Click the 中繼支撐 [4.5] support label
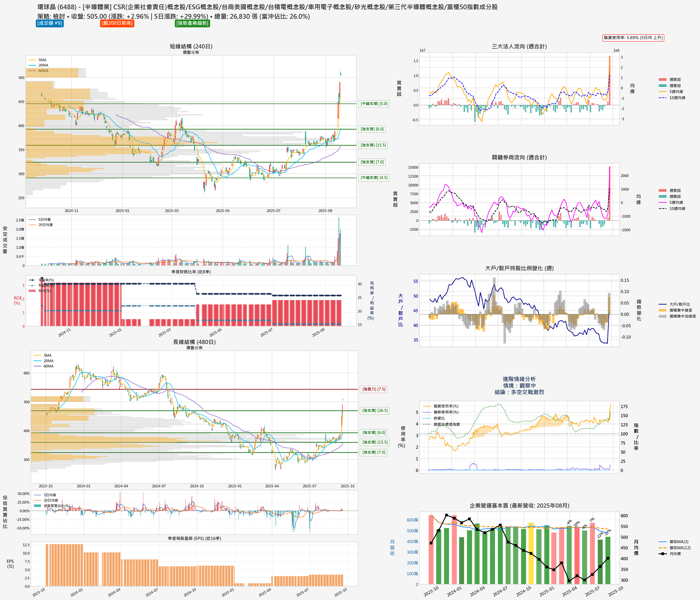700x600 pixels. [x=374, y=178]
